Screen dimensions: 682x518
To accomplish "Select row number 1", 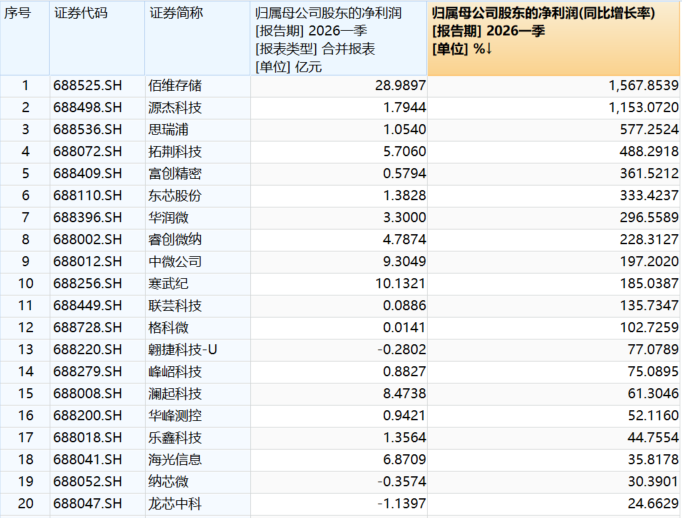I will tap(25, 88).
